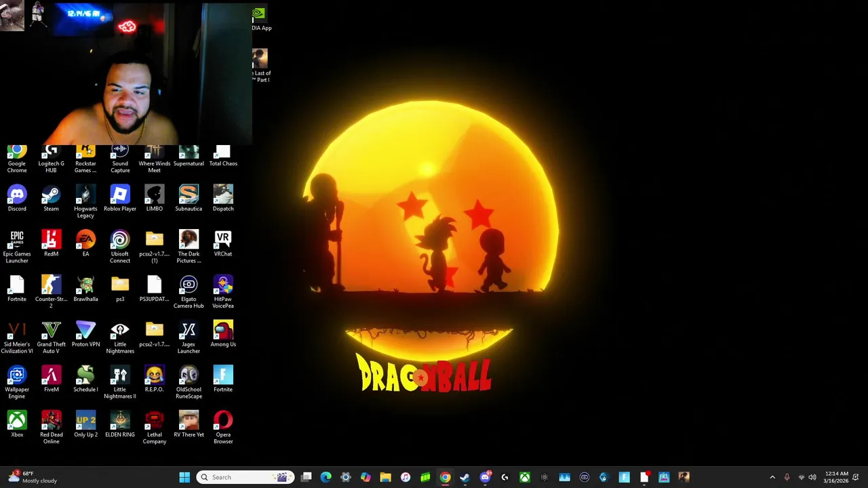Open the Discord desktop shortcut
This screenshot has width=868, height=488.
17,199
